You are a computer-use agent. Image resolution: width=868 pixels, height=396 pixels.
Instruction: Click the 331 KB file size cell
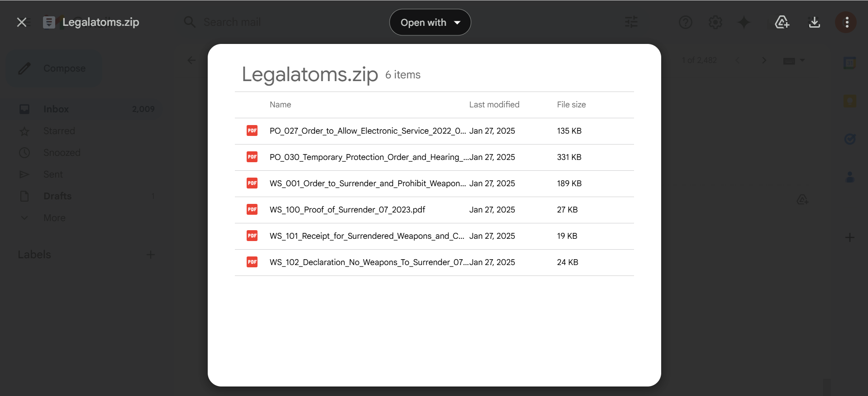(x=569, y=157)
